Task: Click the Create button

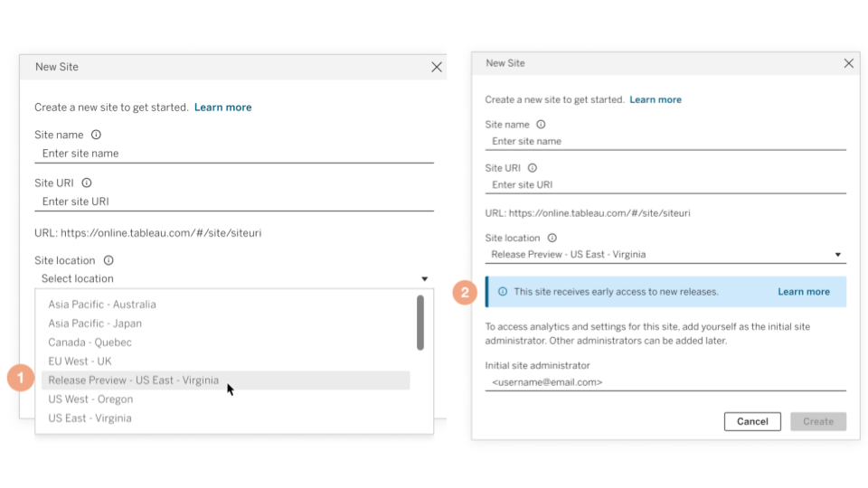Action: point(817,421)
